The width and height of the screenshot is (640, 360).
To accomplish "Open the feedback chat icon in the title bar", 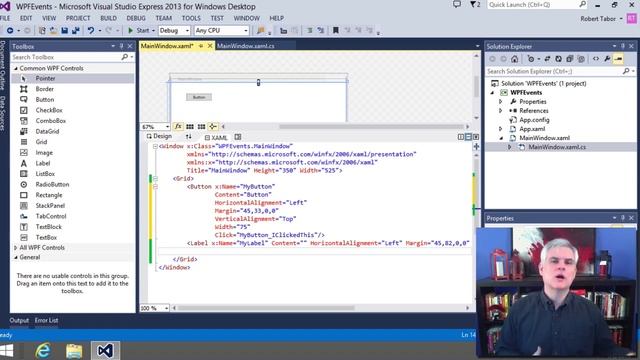I will (457, 4).
